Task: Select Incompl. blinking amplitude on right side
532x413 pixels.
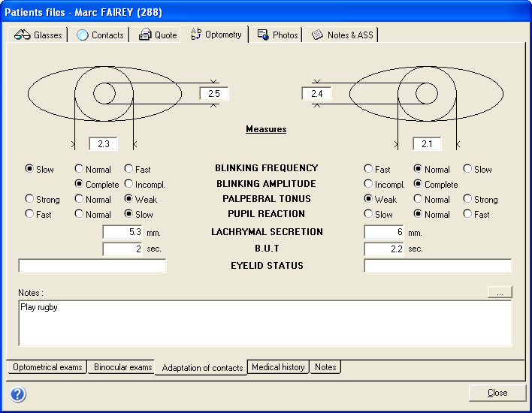Action: 368,185
